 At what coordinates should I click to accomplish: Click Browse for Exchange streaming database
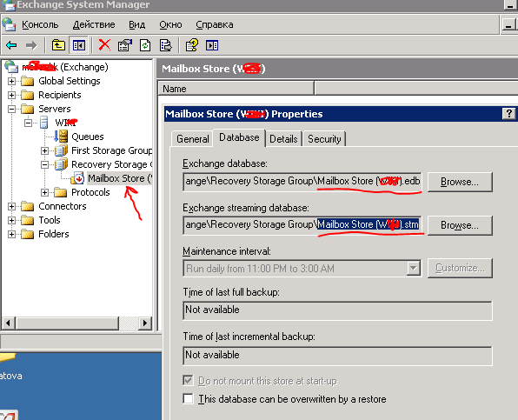click(x=460, y=225)
